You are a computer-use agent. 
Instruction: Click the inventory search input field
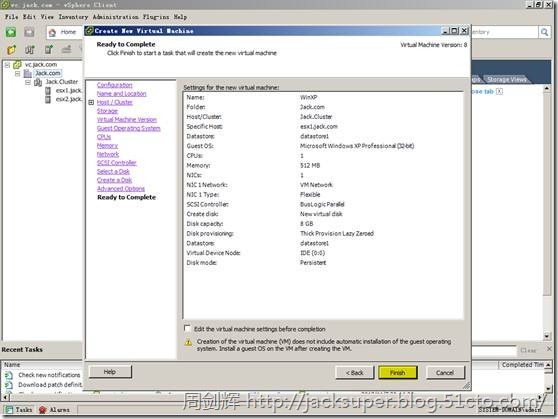click(x=505, y=32)
